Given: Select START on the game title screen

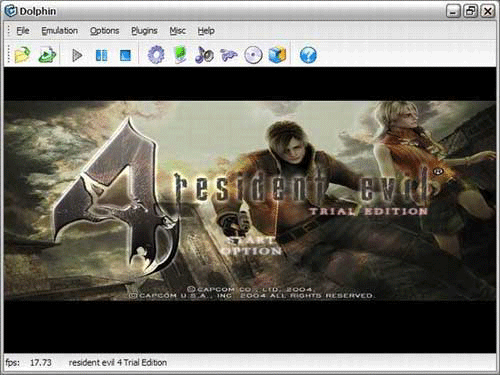Looking at the screenshot, I should [251, 240].
